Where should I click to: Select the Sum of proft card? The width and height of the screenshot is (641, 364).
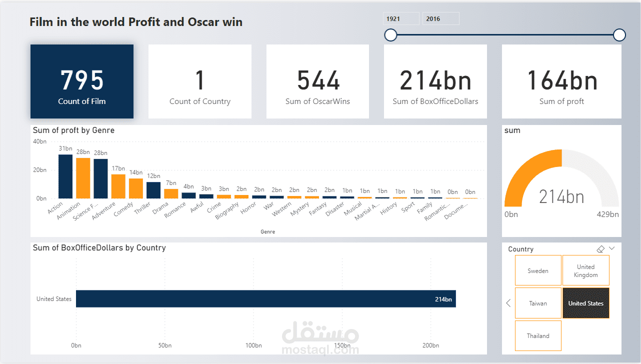[x=562, y=81]
